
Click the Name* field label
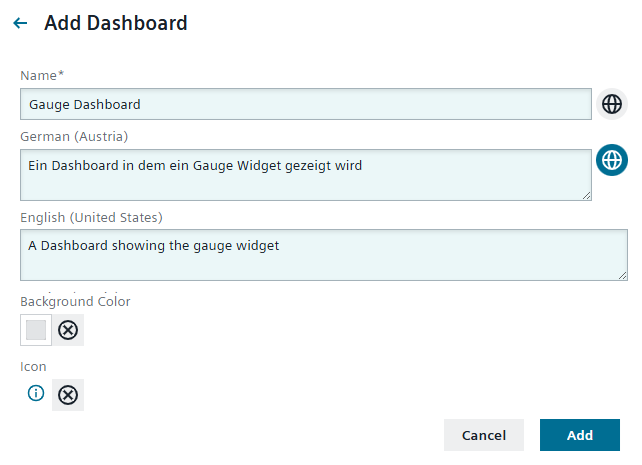[42, 75]
